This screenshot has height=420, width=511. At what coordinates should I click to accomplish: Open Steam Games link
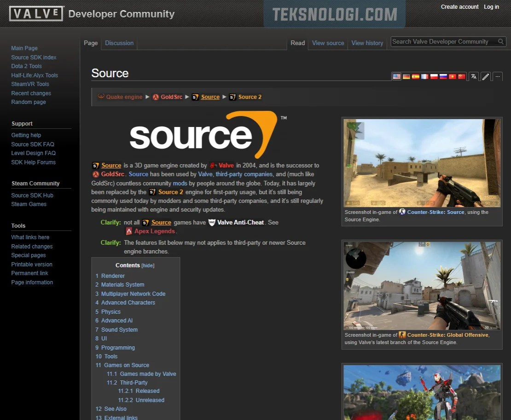tap(29, 204)
